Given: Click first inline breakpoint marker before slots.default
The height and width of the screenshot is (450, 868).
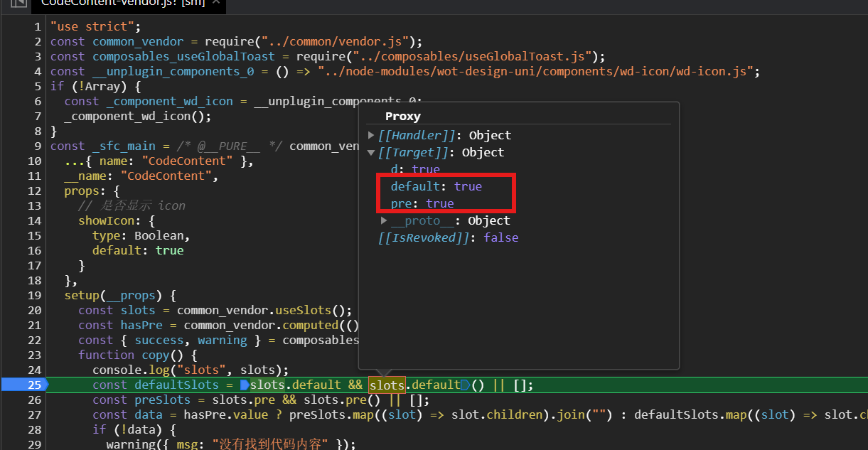Looking at the screenshot, I should point(245,385).
